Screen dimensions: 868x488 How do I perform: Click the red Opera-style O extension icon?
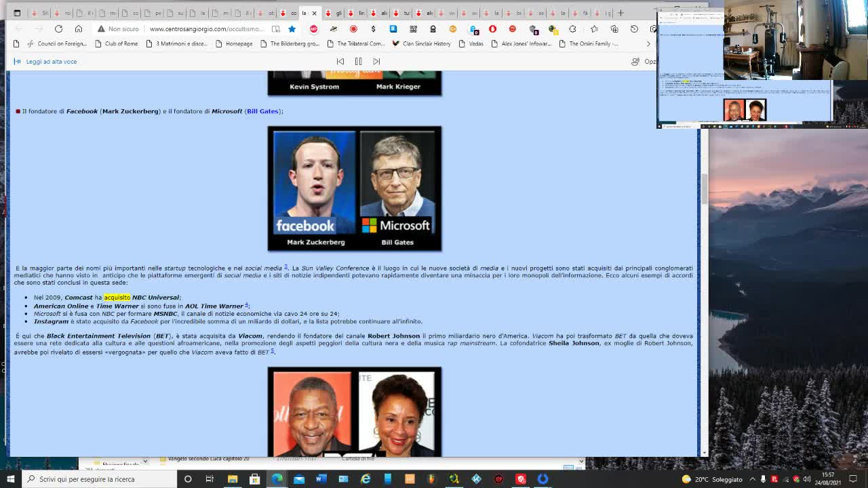point(492,29)
